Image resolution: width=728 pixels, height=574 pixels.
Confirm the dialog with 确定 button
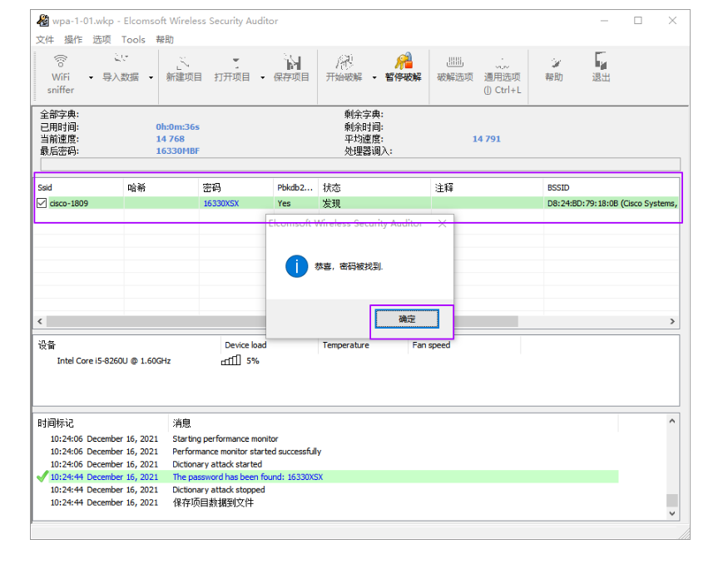coord(407,319)
